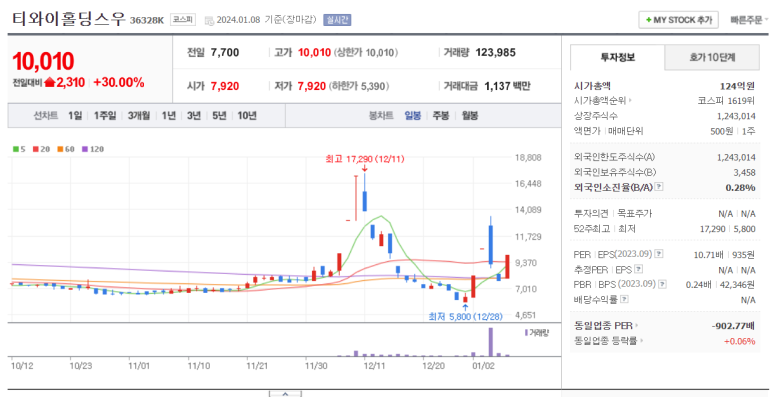Click the +30.00% change rate
The width and height of the screenshot is (773, 397).
(x=119, y=82)
